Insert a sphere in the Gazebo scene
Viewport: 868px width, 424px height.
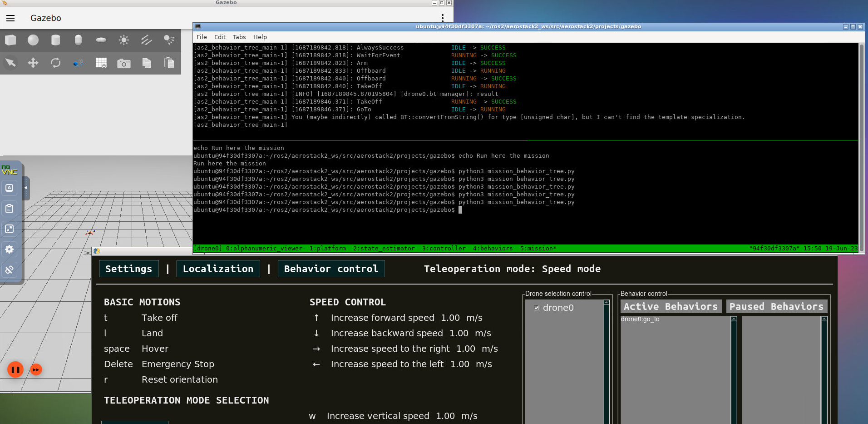[33, 40]
